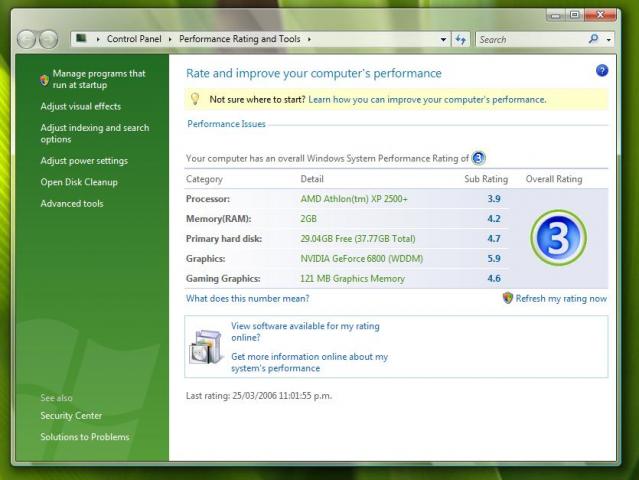Close the Performance Rating window
This screenshot has width=639, height=480.
pyautogui.click(x=600, y=15)
